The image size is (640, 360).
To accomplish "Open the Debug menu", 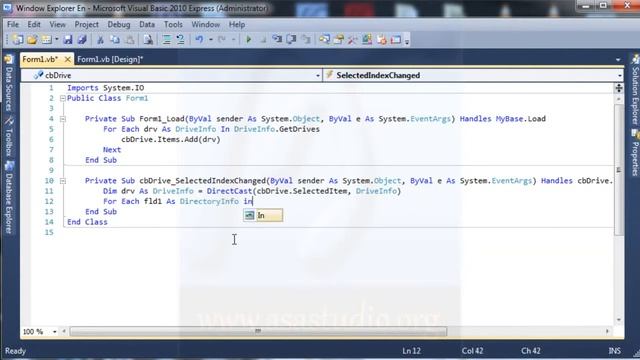I will coord(119,24).
